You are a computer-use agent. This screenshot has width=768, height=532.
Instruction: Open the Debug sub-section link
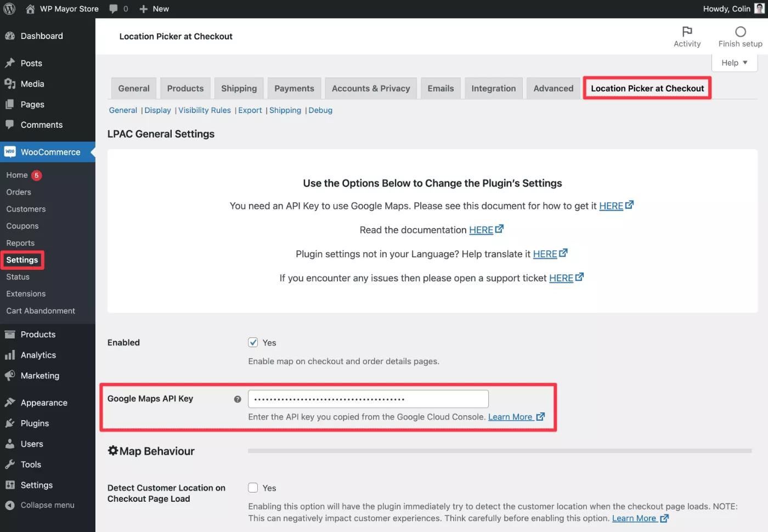click(x=320, y=110)
